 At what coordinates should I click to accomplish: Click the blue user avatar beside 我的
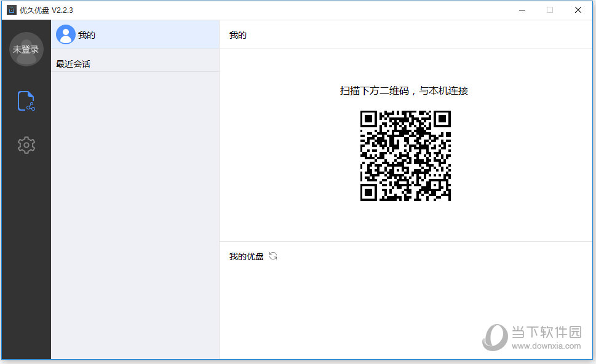tap(66, 34)
